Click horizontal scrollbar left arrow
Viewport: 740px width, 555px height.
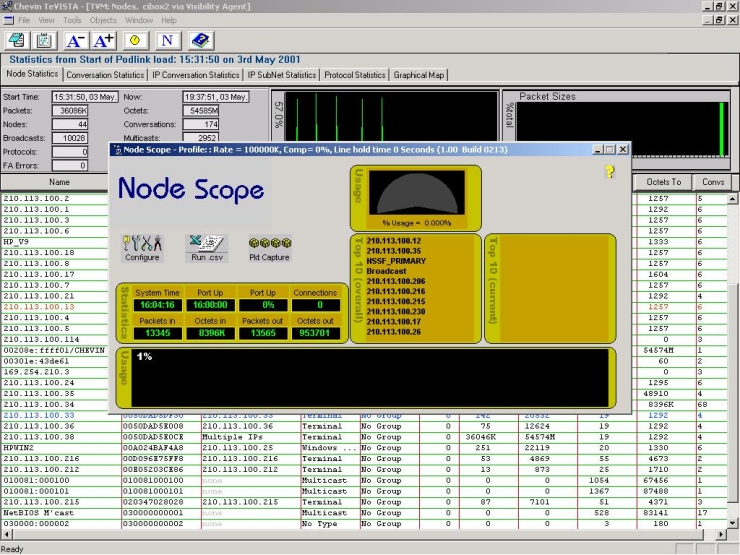[6, 534]
